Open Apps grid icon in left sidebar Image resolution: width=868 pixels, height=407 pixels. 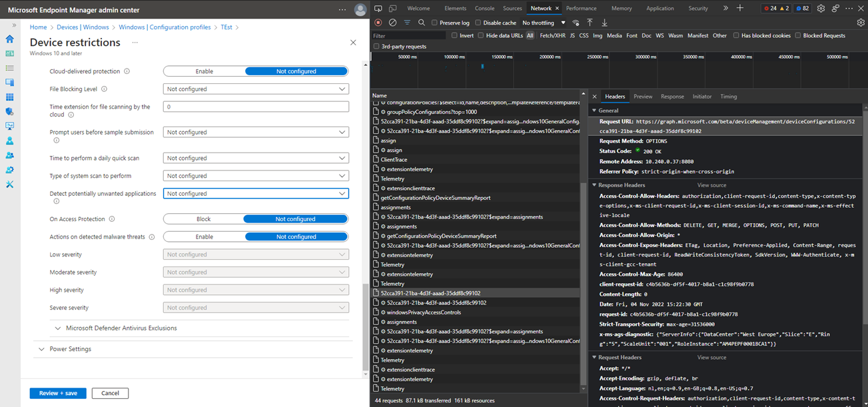pos(9,97)
